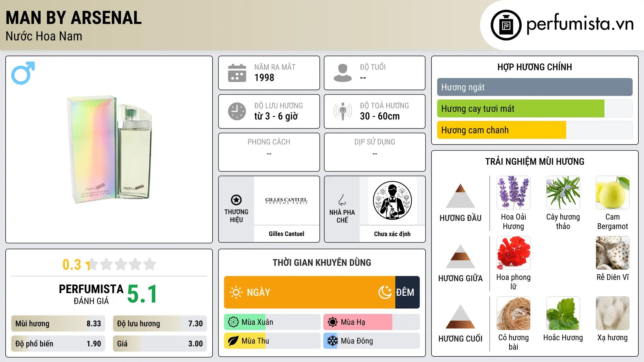644x362 pixels.
Task: Click the launch year 1998
Action: pyautogui.click(x=264, y=78)
